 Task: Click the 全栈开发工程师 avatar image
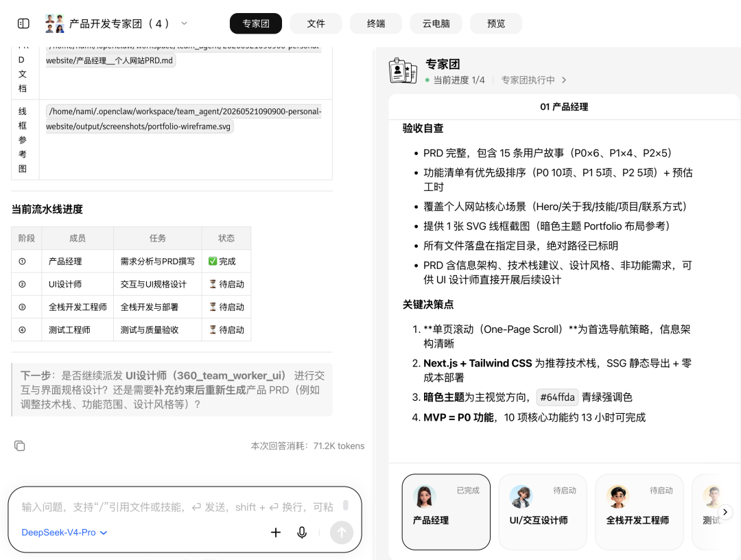click(617, 497)
